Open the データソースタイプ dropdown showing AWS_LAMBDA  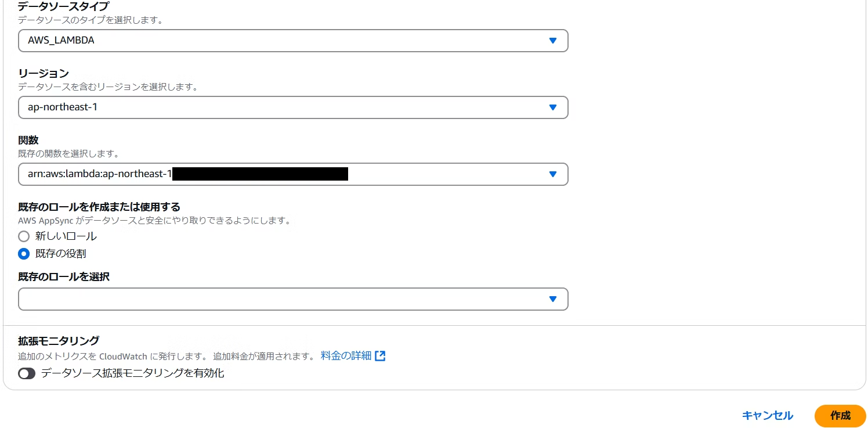tap(293, 41)
